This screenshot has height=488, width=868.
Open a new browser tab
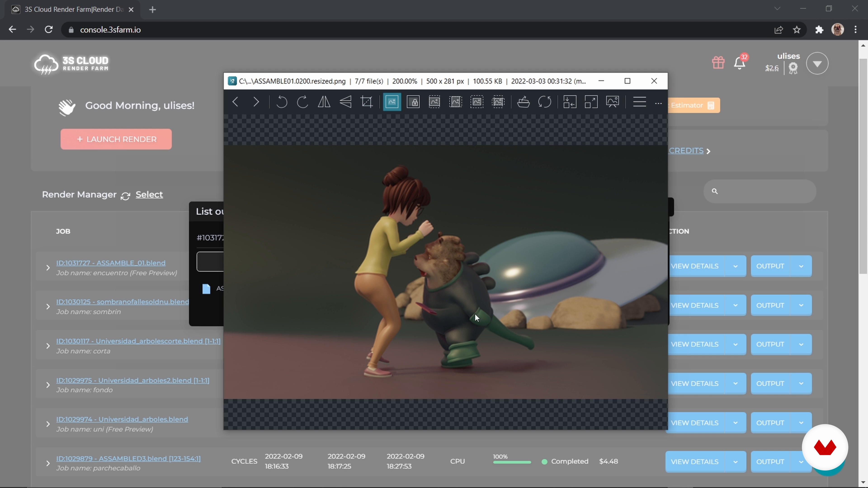153,10
